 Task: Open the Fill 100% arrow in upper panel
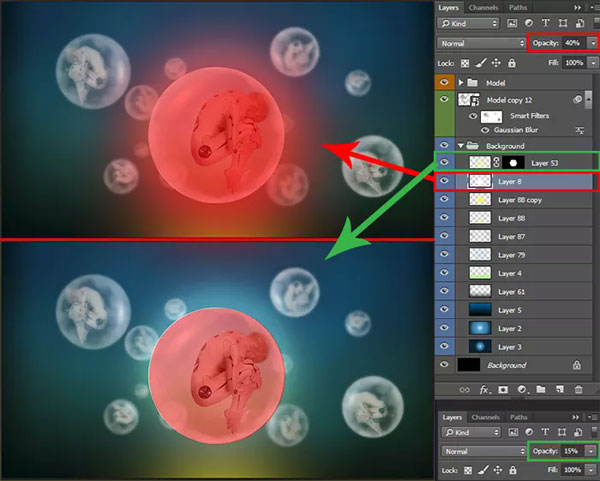coord(593,62)
